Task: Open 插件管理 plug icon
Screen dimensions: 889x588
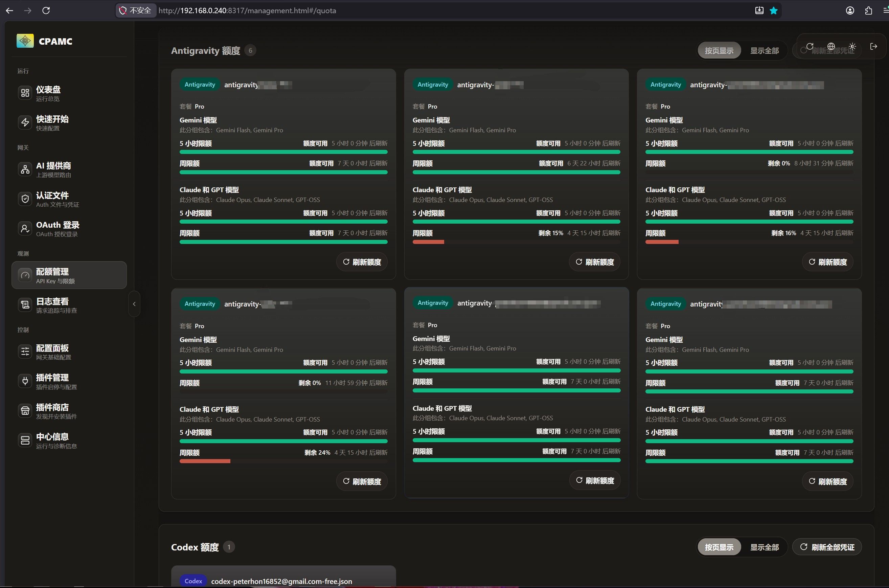Action: (x=25, y=381)
